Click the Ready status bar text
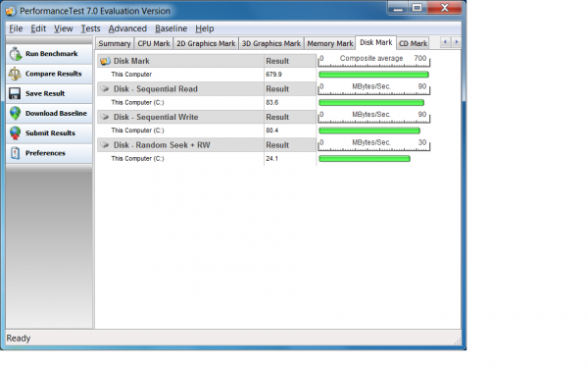 coord(19,339)
